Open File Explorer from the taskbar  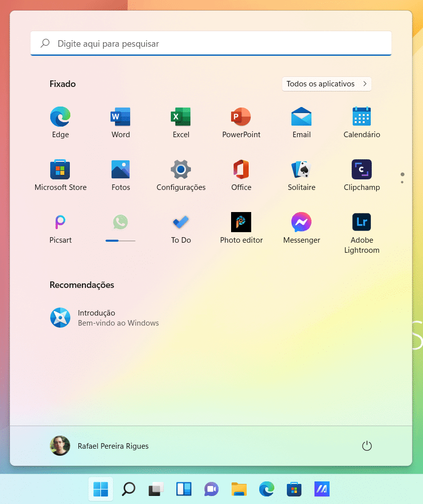point(239,489)
